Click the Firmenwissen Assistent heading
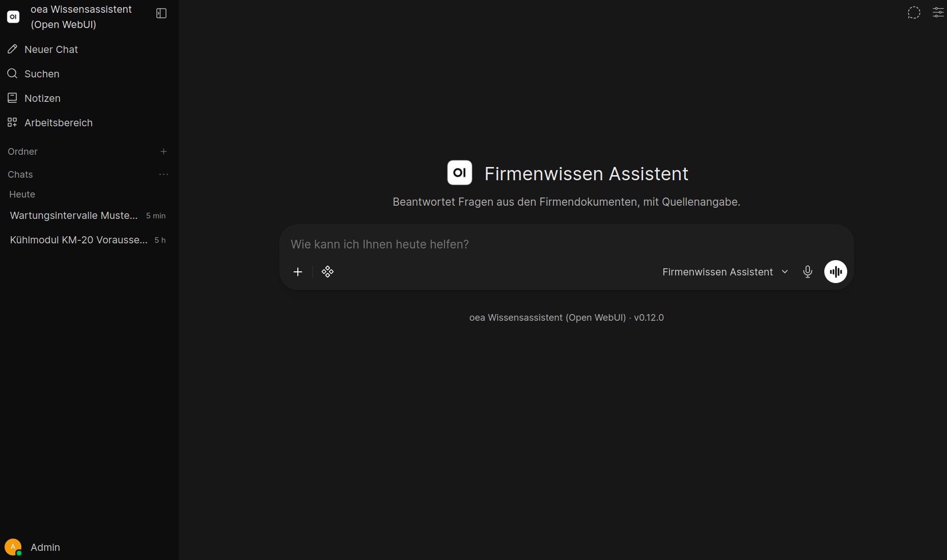This screenshot has height=560, width=947. tap(586, 174)
